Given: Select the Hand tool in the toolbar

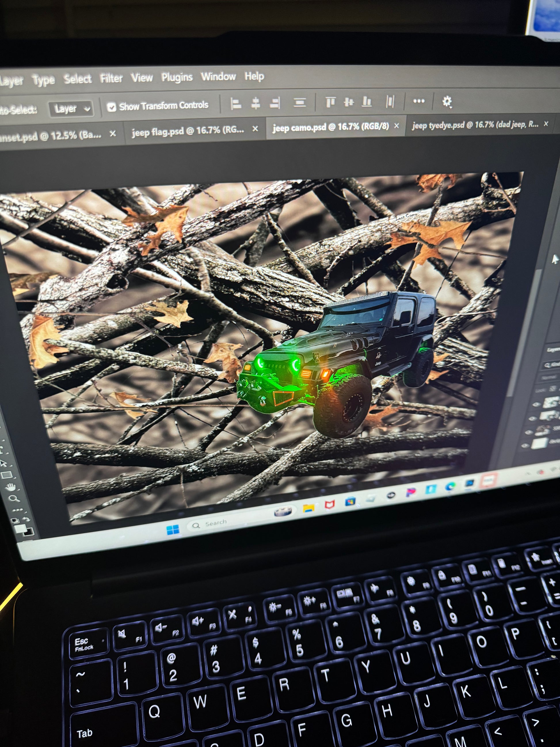Looking at the screenshot, I should [x=10, y=487].
